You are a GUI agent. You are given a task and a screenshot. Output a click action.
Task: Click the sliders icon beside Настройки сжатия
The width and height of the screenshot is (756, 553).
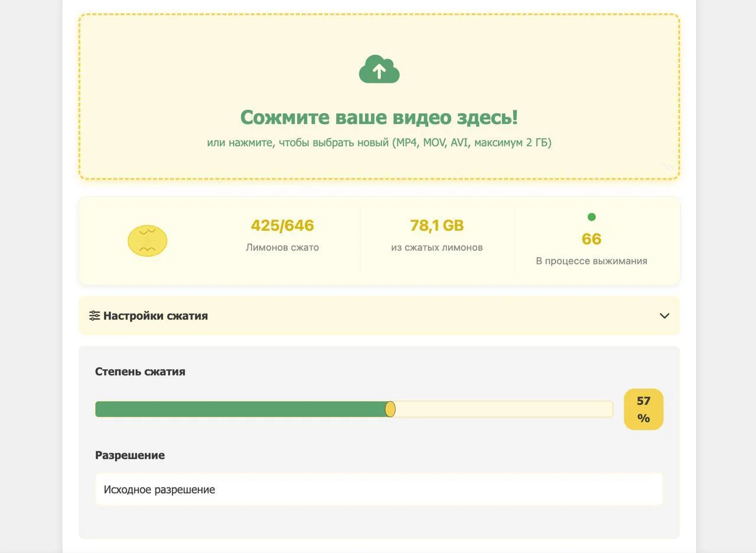(94, 316)
